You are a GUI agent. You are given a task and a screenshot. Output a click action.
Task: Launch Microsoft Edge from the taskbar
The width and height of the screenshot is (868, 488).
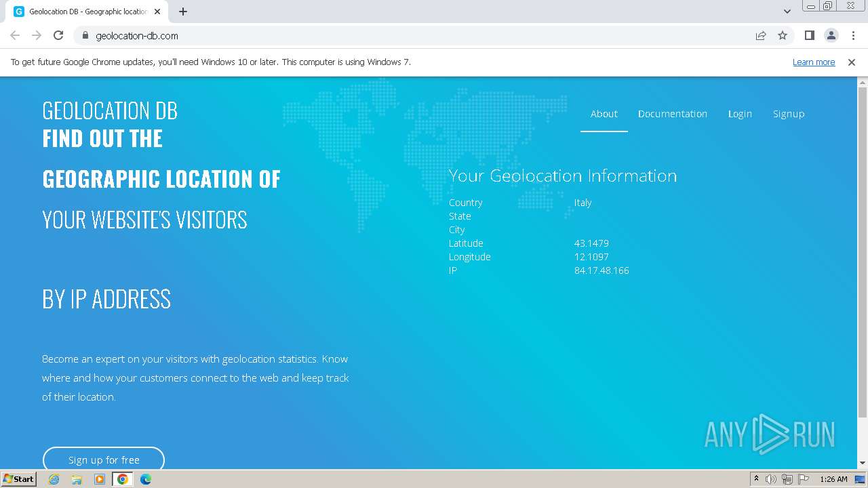146,479
